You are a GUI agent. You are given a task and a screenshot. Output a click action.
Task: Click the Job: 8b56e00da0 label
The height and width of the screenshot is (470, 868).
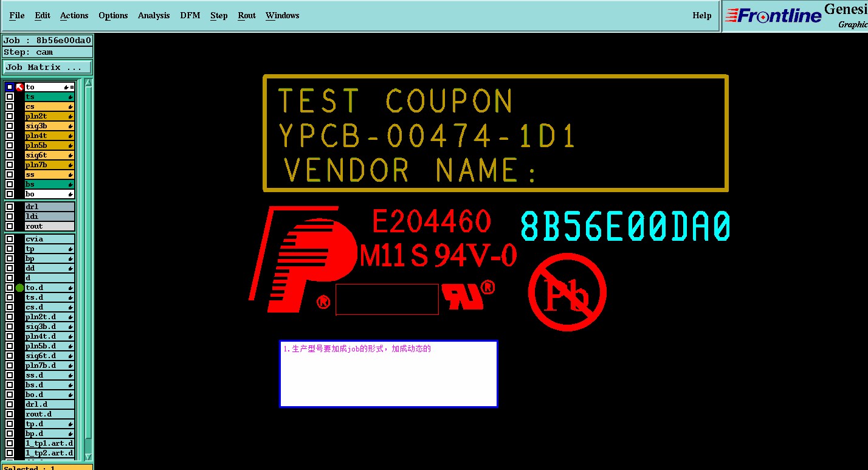47,41
